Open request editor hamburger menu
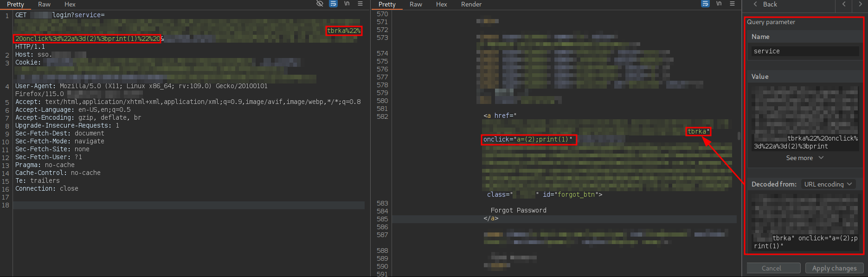Viewport: 868px width, 277px height. tap(360, 4)
